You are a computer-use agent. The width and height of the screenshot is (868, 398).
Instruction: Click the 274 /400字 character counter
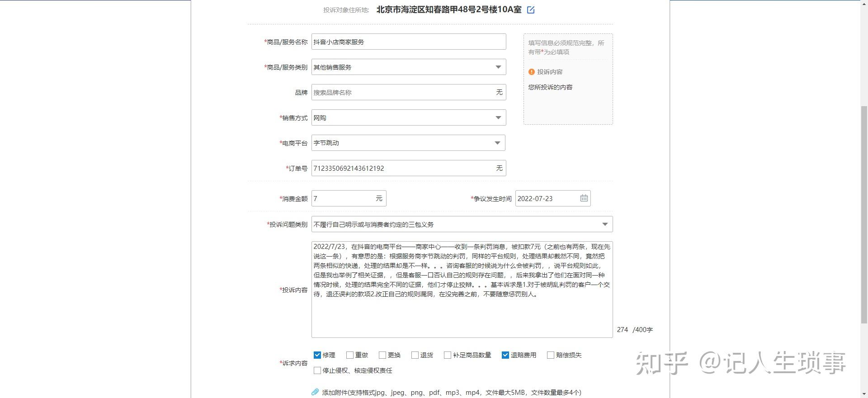[x=635, y=330]
